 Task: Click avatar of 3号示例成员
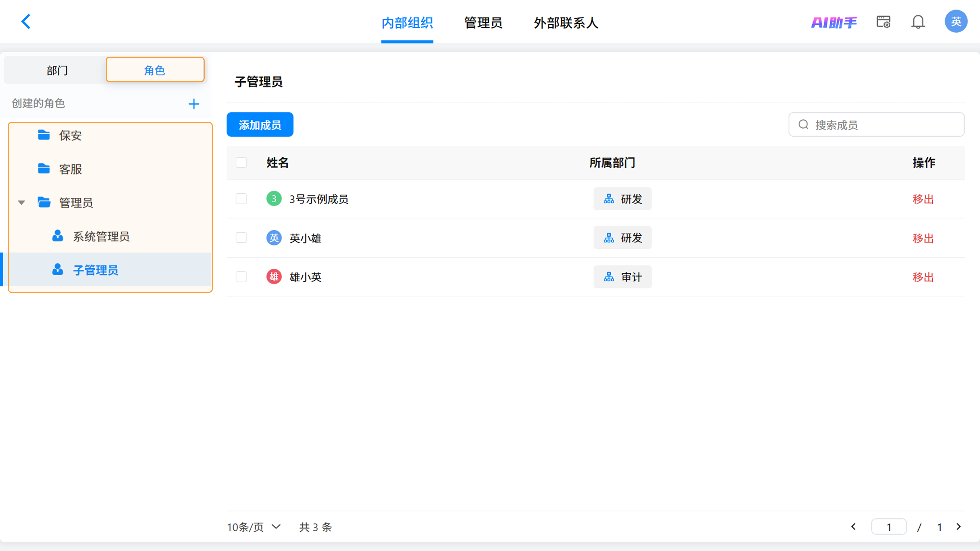click(274, 198)
